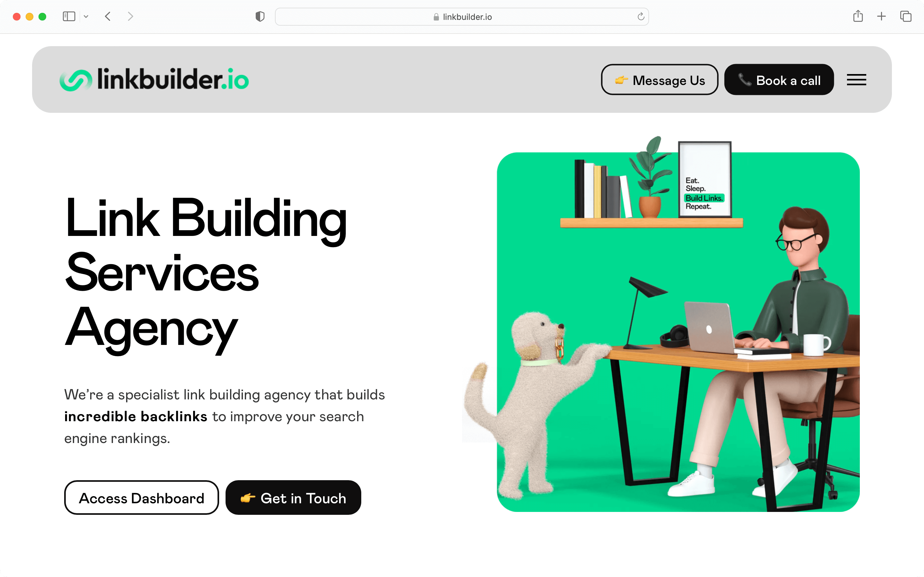Screen dimensions: 924x577
Task: Click the browser back navigation arrow
Action: point(108,17)
